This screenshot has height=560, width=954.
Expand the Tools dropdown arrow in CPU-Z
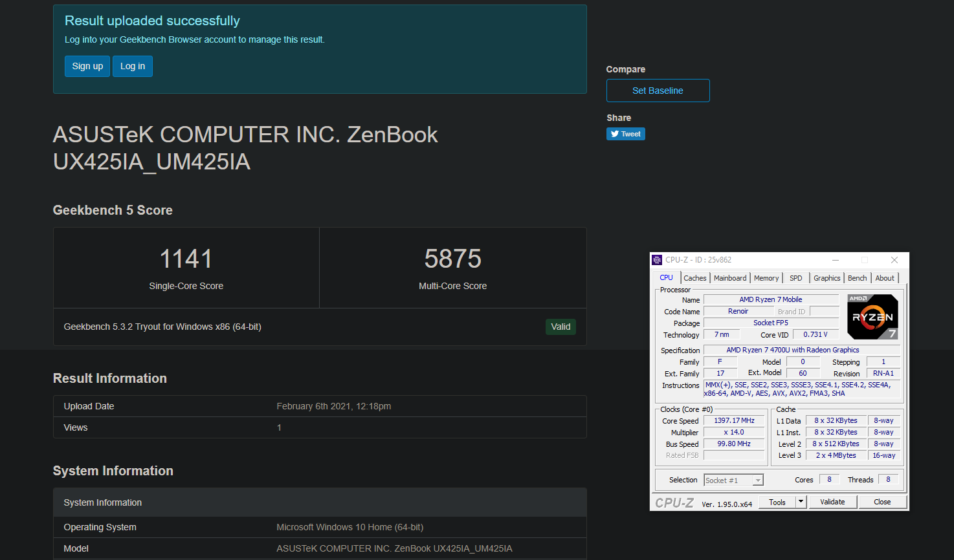click(801, 502)
